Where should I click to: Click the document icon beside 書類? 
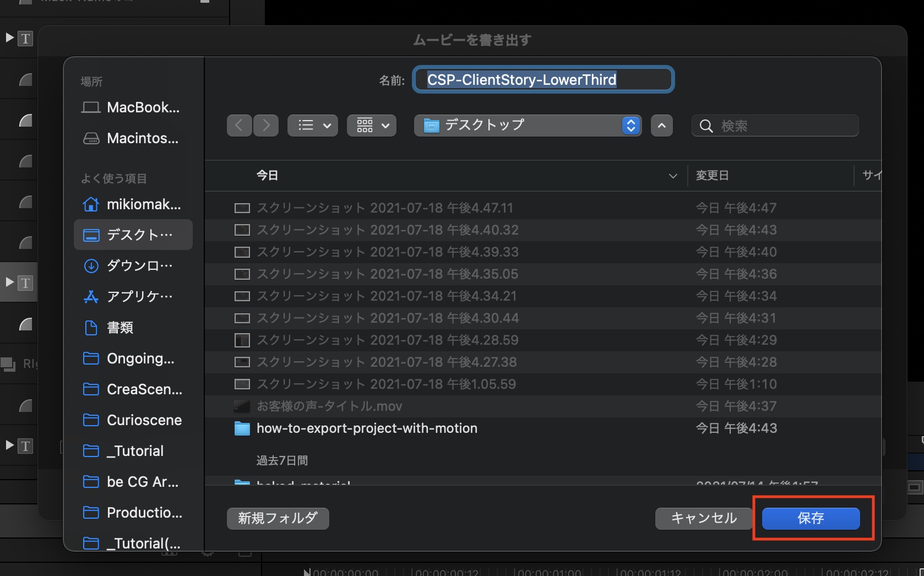pyautogui.click(x=91, y=328)
